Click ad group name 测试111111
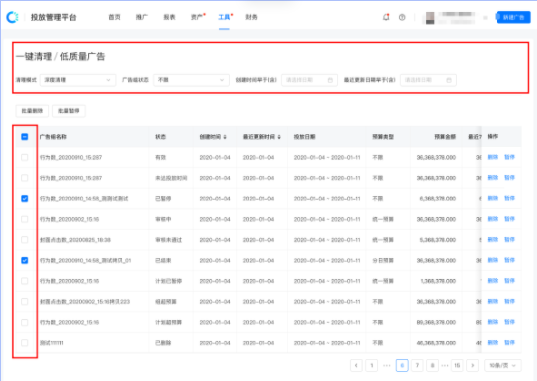The width and height of the screenshot is (537, 381). click(x=52, y=343)
